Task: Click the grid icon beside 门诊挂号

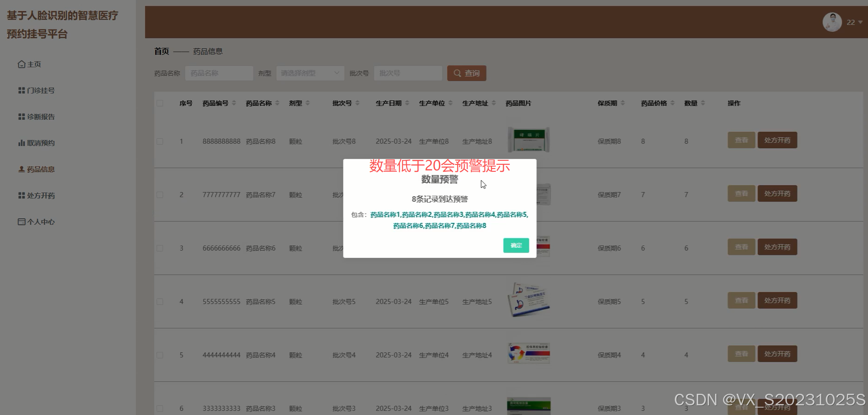Action: pyautogui.click(x=22, y=91)
